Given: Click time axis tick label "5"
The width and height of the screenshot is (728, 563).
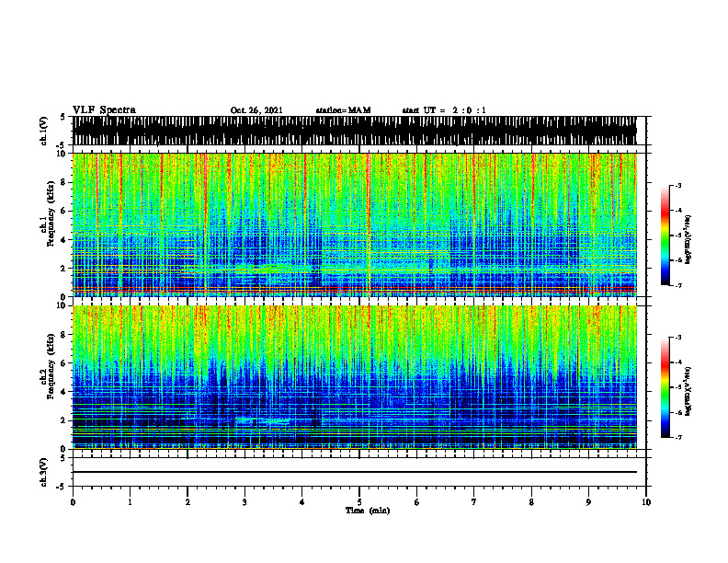Looking at the screenshot, I should coord(359,502).
